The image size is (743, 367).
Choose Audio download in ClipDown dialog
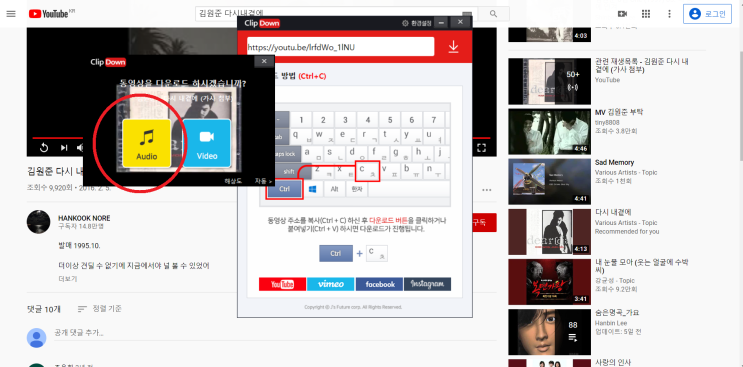tap(146, 143)
